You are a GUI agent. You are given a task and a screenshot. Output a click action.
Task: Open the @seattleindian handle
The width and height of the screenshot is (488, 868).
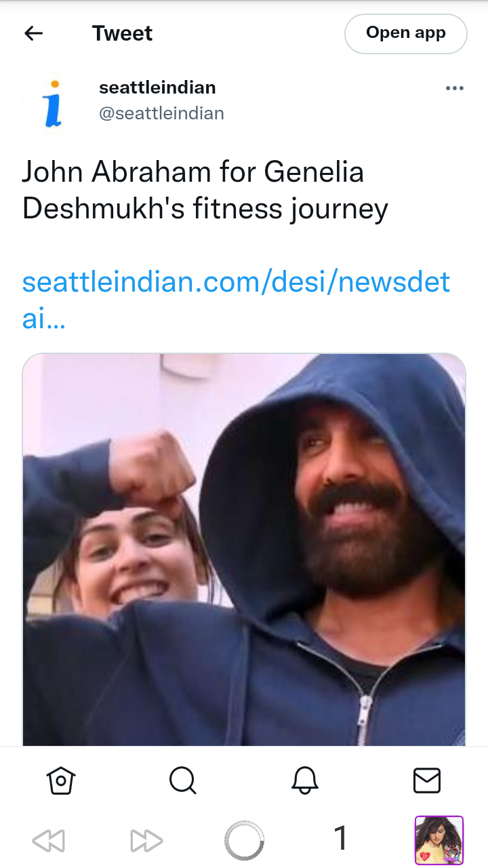[161, 113]
